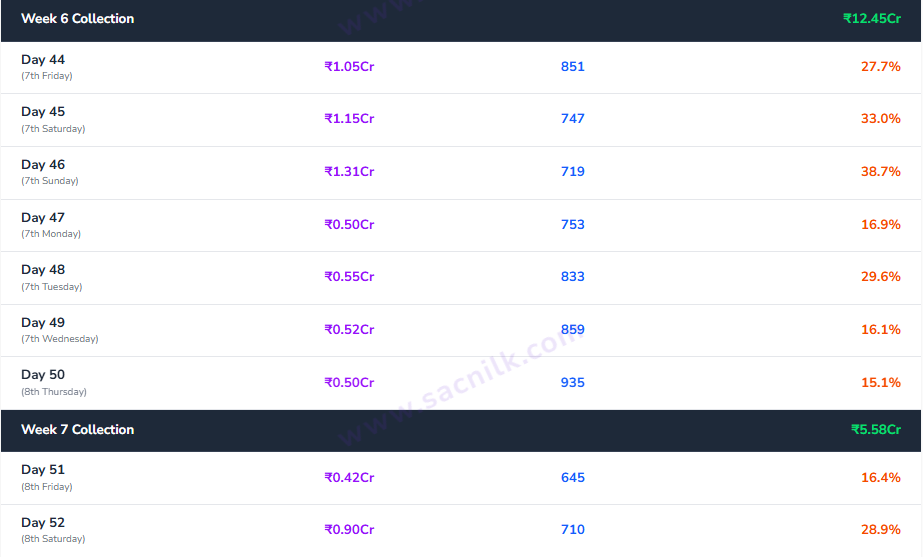Click the Day 47 7th Monday label
923x557 pixels.
51,225
